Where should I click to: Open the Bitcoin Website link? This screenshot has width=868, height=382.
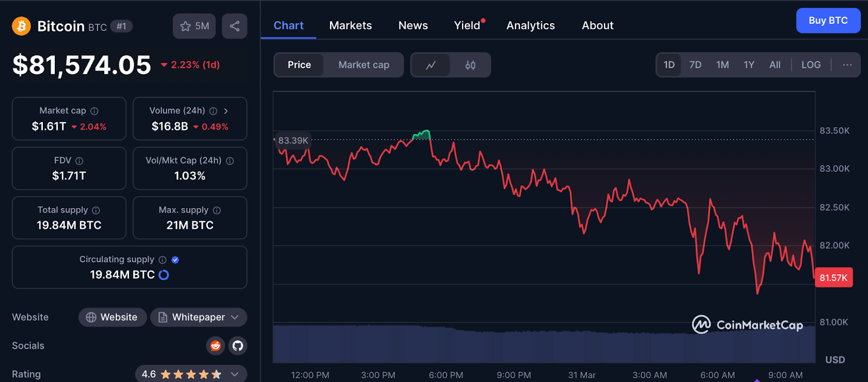pos(112,318)
